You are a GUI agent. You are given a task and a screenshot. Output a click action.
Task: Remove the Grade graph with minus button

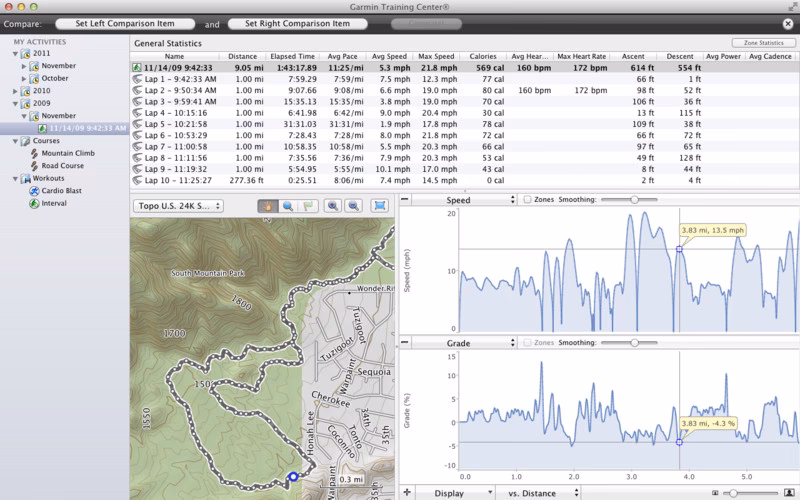tap(405, 342)
